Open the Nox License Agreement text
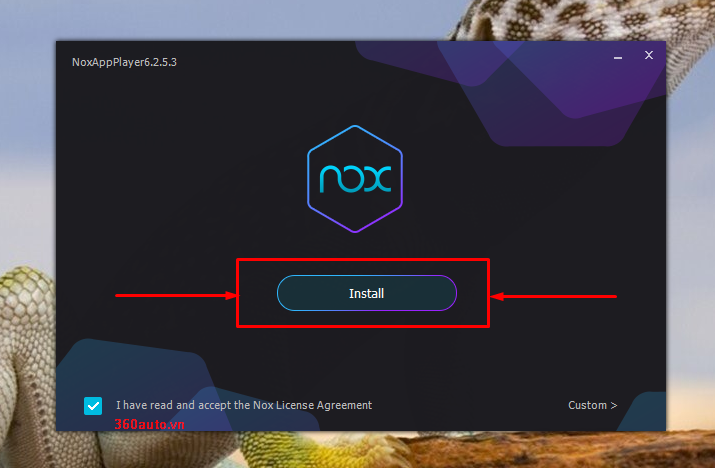 point(312,405)
